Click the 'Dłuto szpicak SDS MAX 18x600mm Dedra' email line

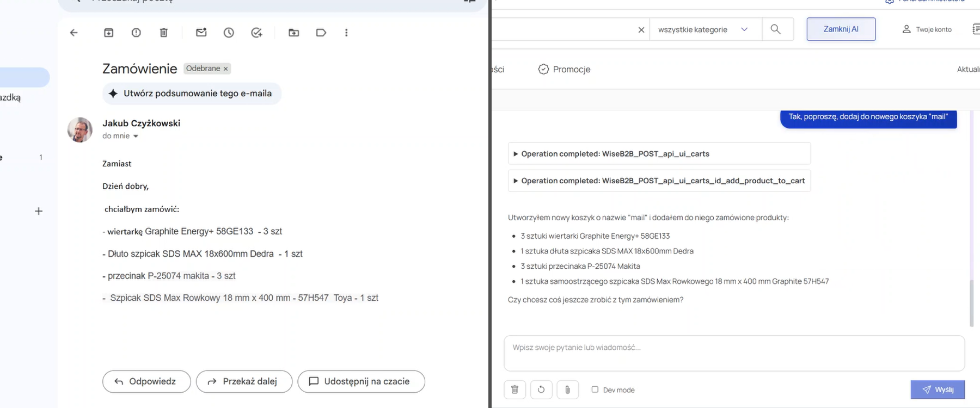(x=203, y=254)
